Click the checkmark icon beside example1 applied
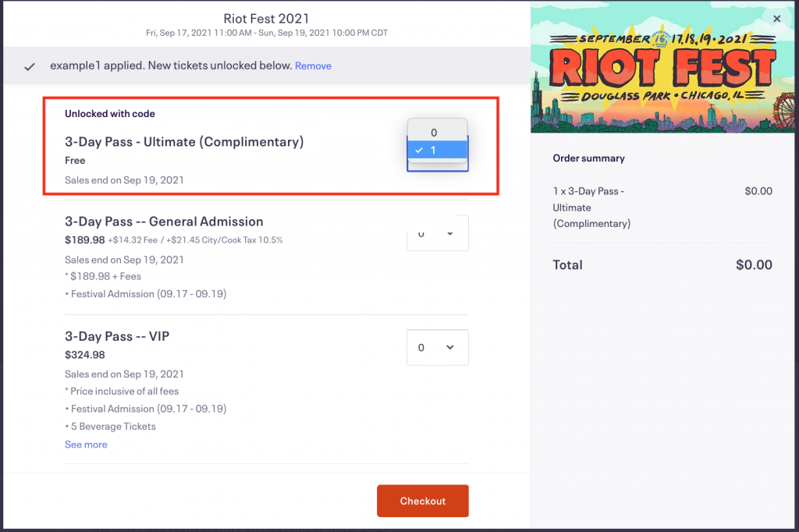This screenshot has width=799, height=532. click(30, 66)
